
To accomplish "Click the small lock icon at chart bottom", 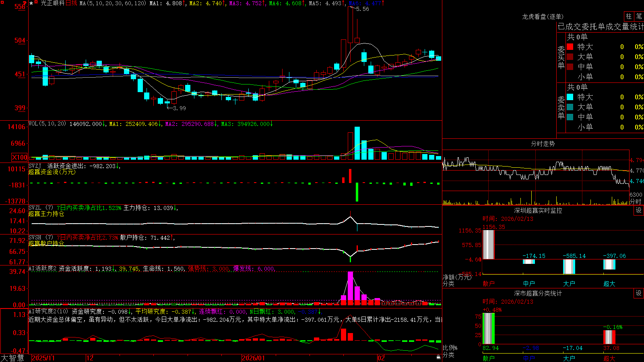I will [x=438, y=357].
